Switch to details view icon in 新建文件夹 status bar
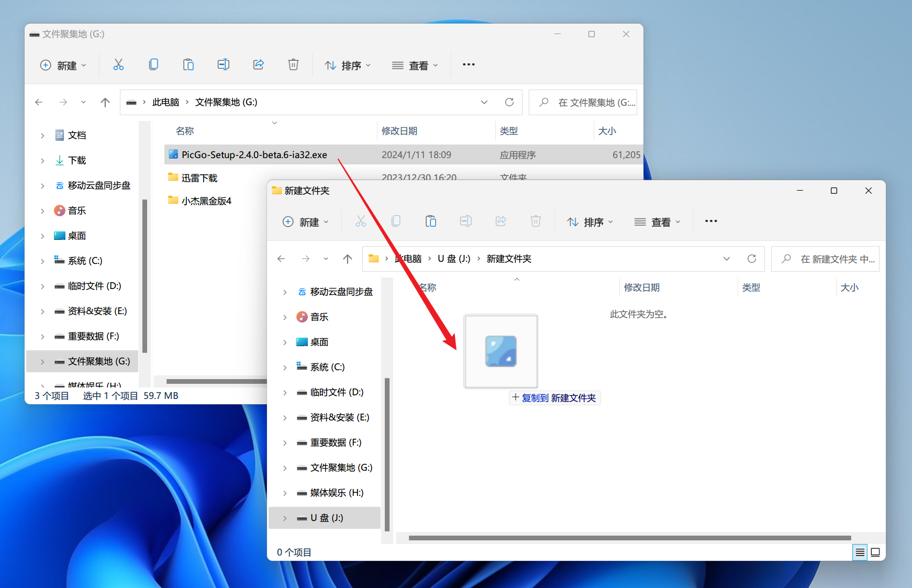Viewport: 912px width, 588px height. (860, 552)
